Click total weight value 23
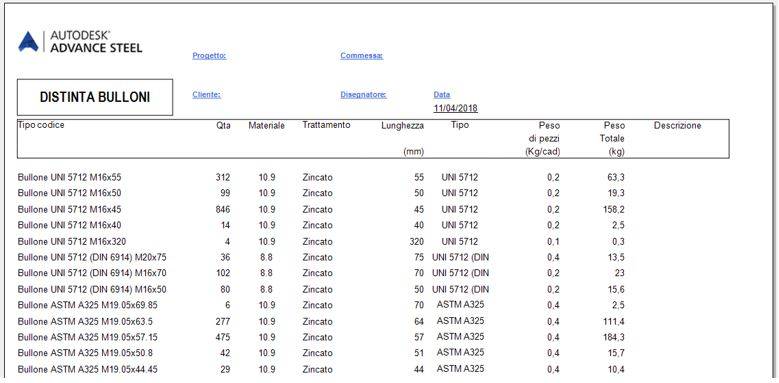Screen dimensions: 779x383 point(620,273)
